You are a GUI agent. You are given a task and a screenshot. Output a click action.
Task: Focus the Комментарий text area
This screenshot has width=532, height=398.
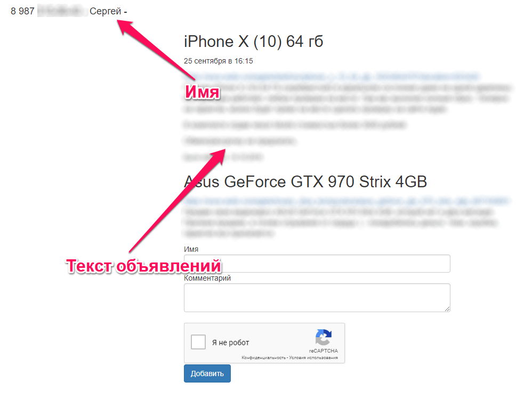pyautogui.click(x=317, y=298)
